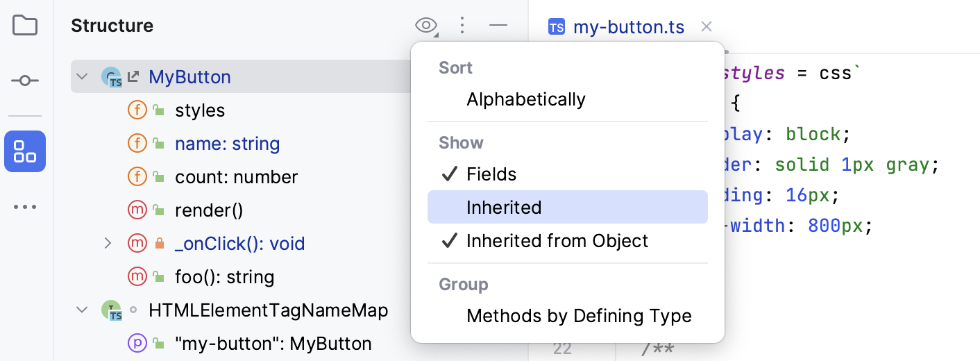Click the Structure tool window icon
This screenshot has height=361, width=980.
point(25,151)
